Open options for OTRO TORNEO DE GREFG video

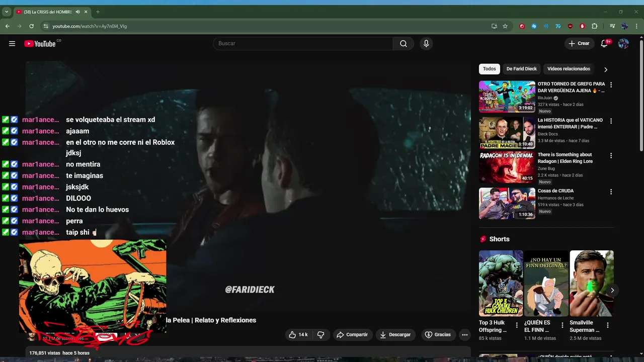[x=611, y=85]
